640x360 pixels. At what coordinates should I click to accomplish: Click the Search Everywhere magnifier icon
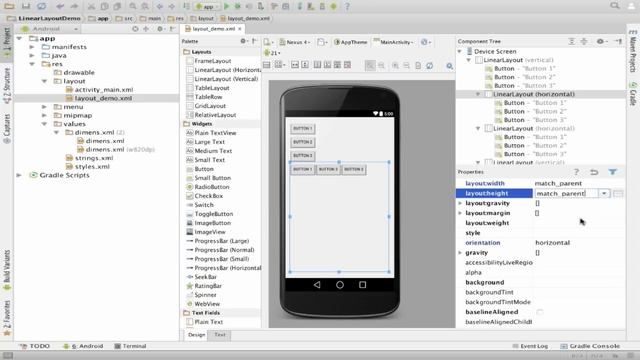[x=615, y=6]
